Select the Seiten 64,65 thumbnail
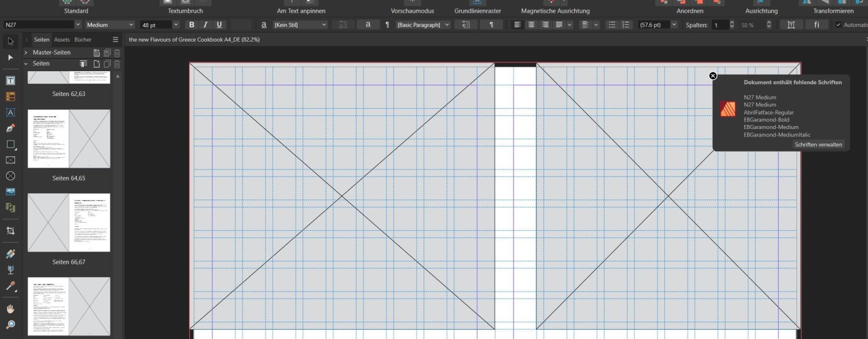 69,138
